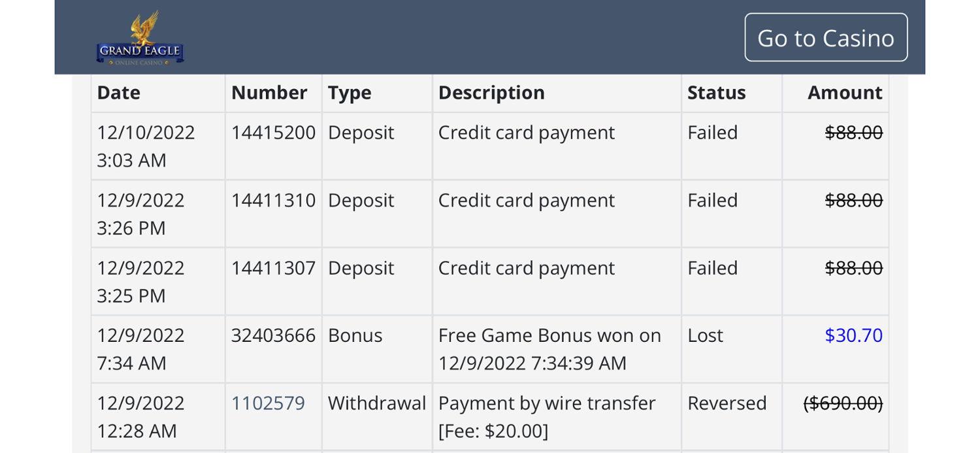Click the Free Game Bonus description
The image size is (980, 453).
tap(549, 349)
